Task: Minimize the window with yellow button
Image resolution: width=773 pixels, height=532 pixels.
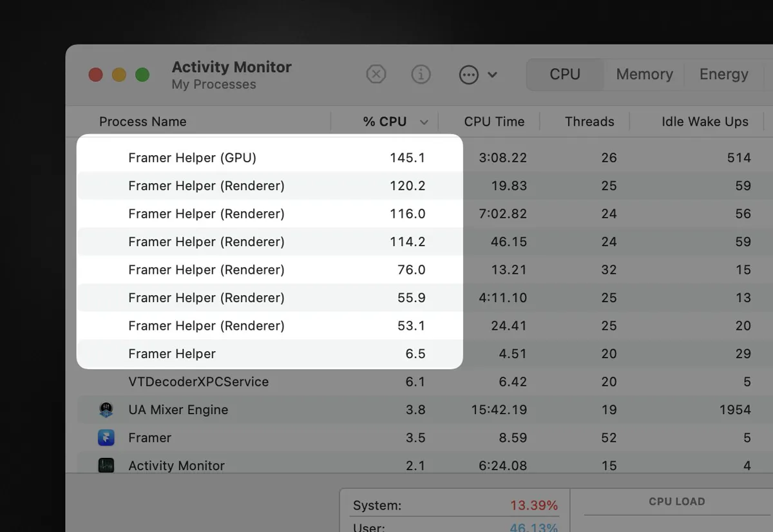Action: (x=119, y=75)
